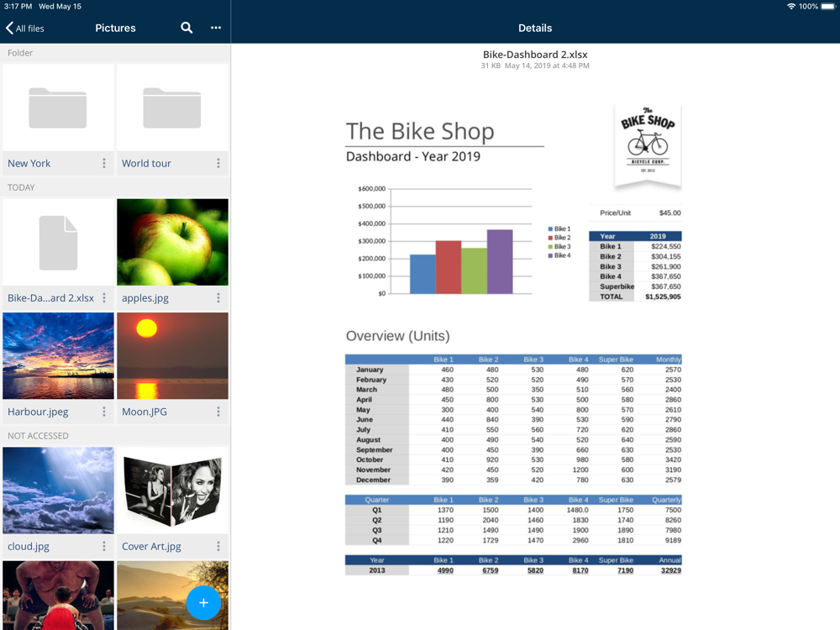Click the Q1 quarter row label
840x630 pixels.
pyautogui.click(x=377, y=510)
